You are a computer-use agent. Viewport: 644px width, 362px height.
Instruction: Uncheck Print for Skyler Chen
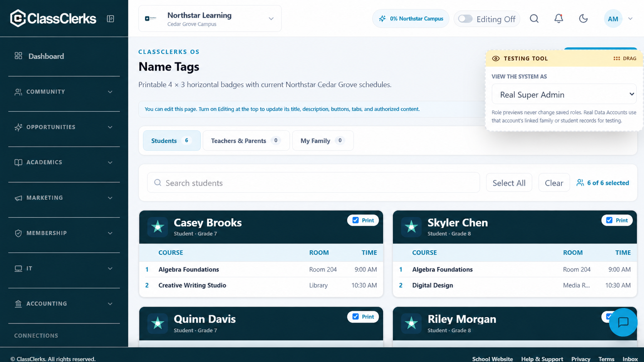(609, 220)
